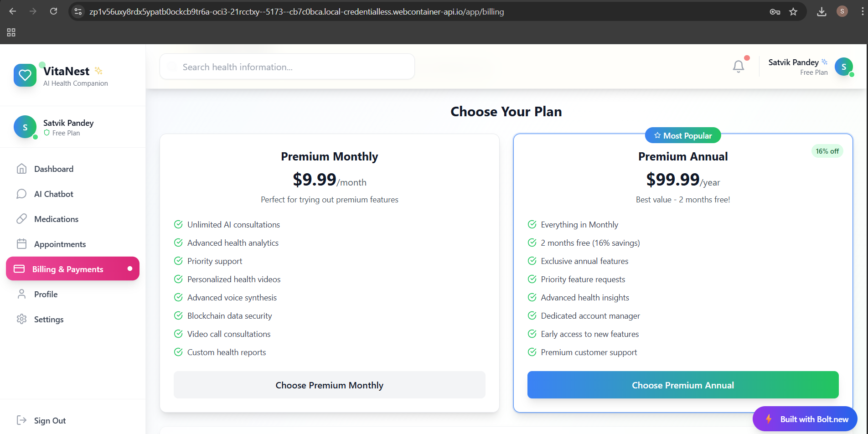Go to AI Chatbot page
This screenshot has height=434, width=868.
point(73,194)
